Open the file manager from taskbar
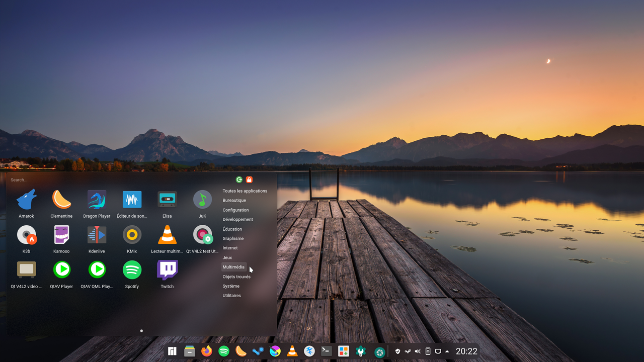Screen dimensions: 644x362 click(190, 351)
